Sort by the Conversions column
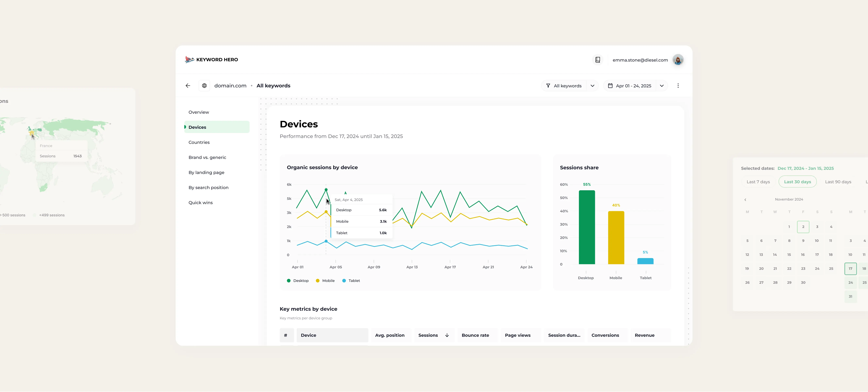The image size is (868, 392). 607,335
